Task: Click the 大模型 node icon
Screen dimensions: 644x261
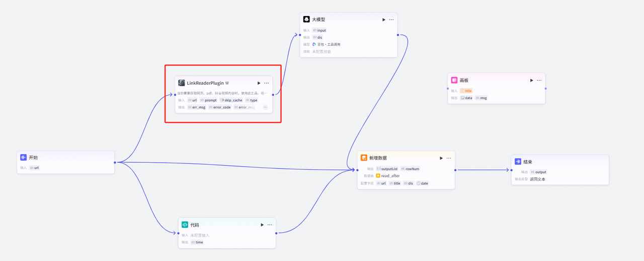Action: [306, 19]
